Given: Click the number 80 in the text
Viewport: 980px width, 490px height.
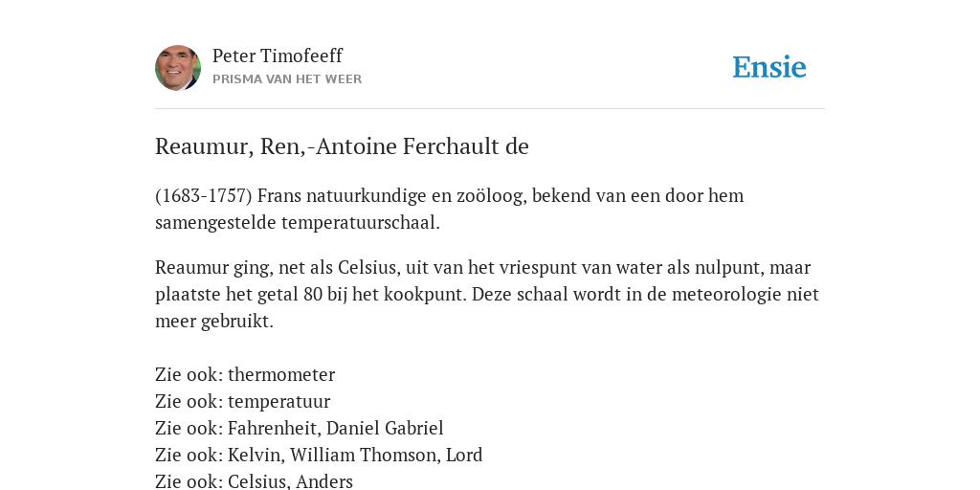Looking at the screenshot, I should pyautogui.click(x=313, y=295).
